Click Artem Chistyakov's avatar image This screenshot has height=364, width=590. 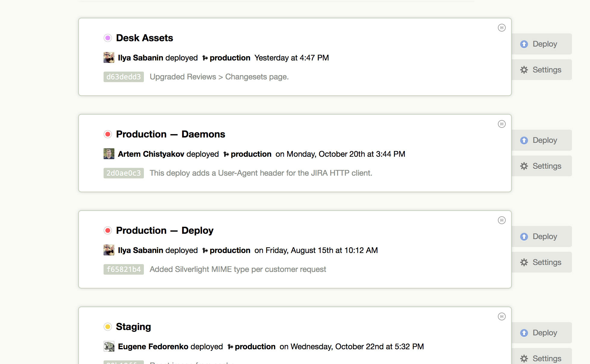click(109, 154)
